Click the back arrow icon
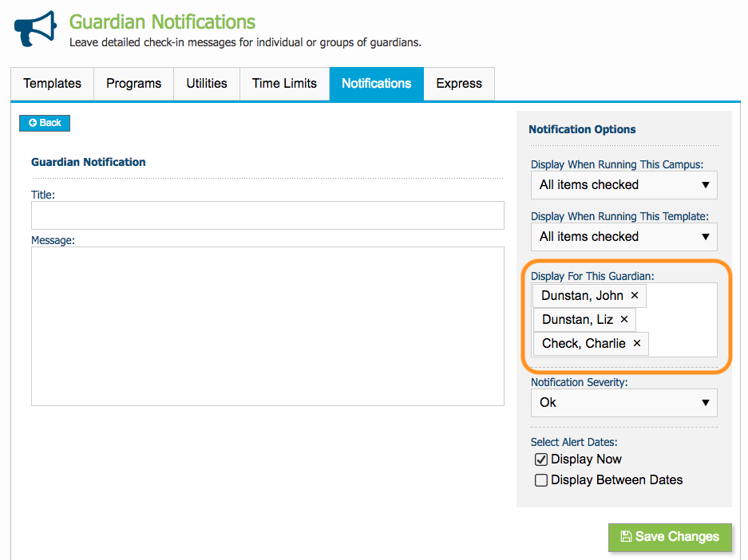 [x=33, y=123]
